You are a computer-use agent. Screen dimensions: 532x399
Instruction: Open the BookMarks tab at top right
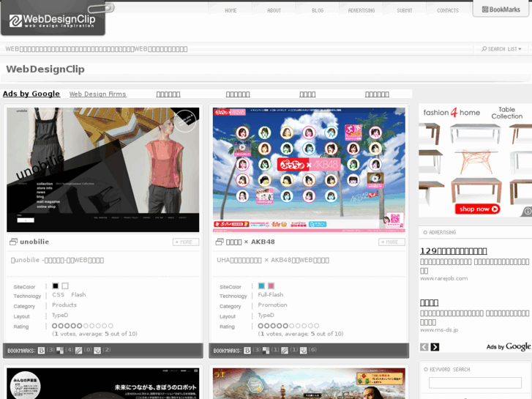[x=501, y=10]
